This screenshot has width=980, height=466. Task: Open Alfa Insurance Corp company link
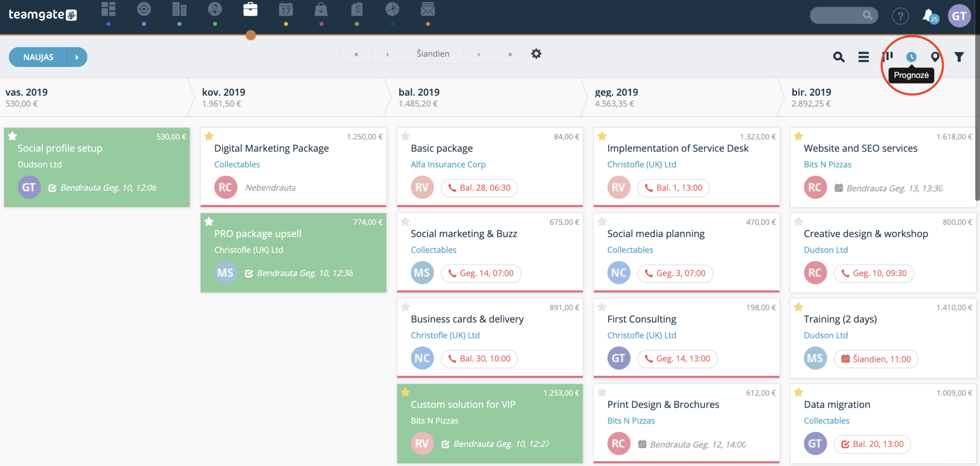448,164
